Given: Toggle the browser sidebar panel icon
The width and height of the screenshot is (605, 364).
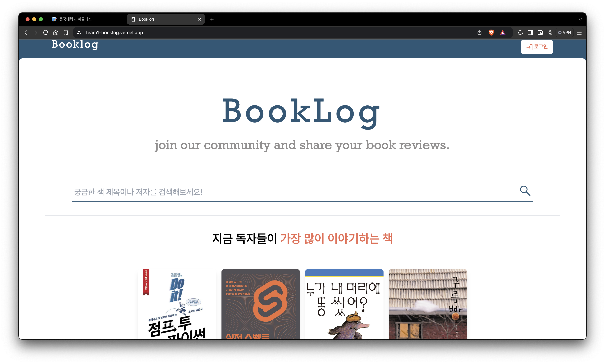Looking at the screenshot, I should pos(530,33).
